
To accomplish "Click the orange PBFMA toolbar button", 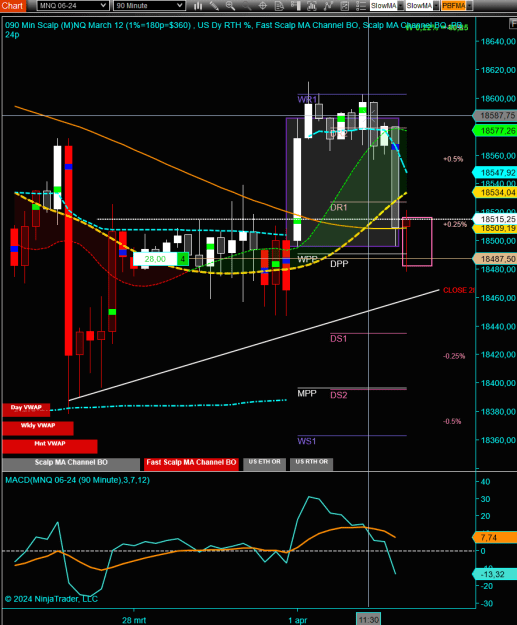I will click(x=454, y=6).
